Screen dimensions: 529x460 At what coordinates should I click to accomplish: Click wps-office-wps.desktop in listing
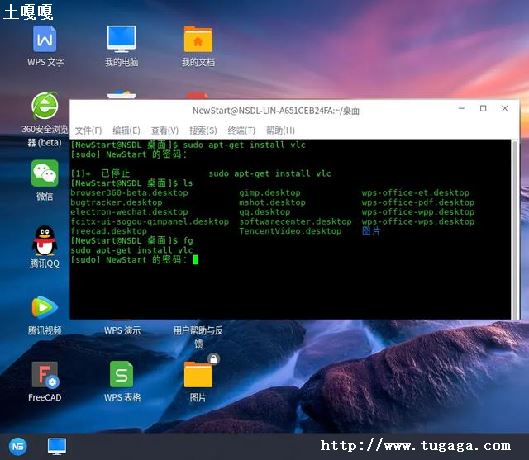click(418, 222)
